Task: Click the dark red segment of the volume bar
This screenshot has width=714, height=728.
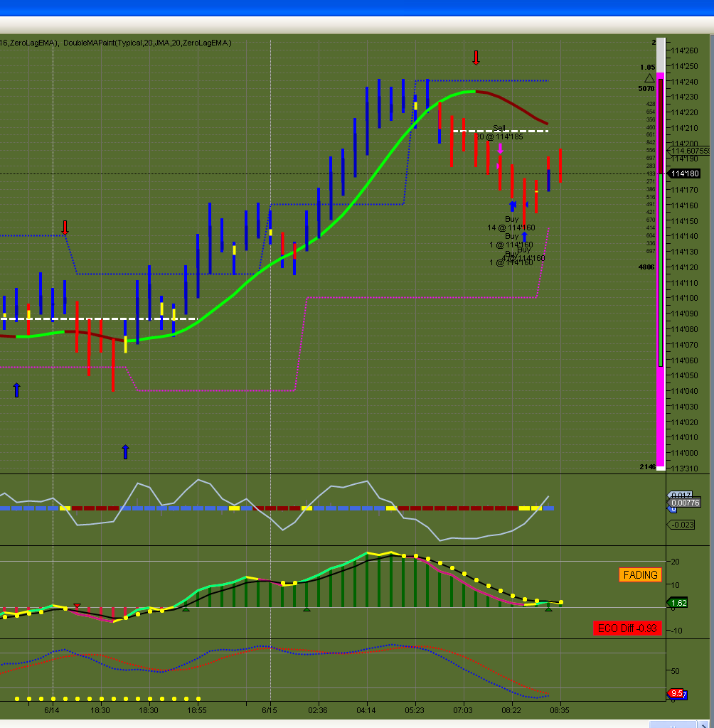Action: (x=661, y=127)
